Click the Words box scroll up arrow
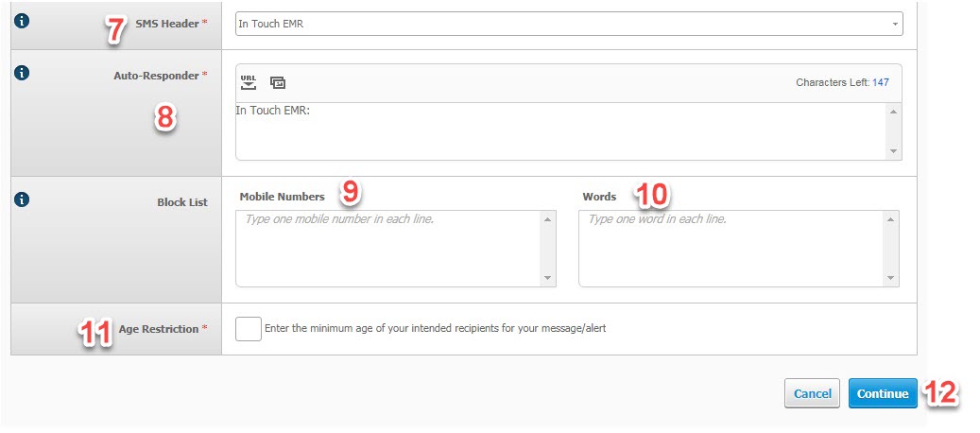Image resolution: width=980 pixels, height=433 pixels. point(890,219)
